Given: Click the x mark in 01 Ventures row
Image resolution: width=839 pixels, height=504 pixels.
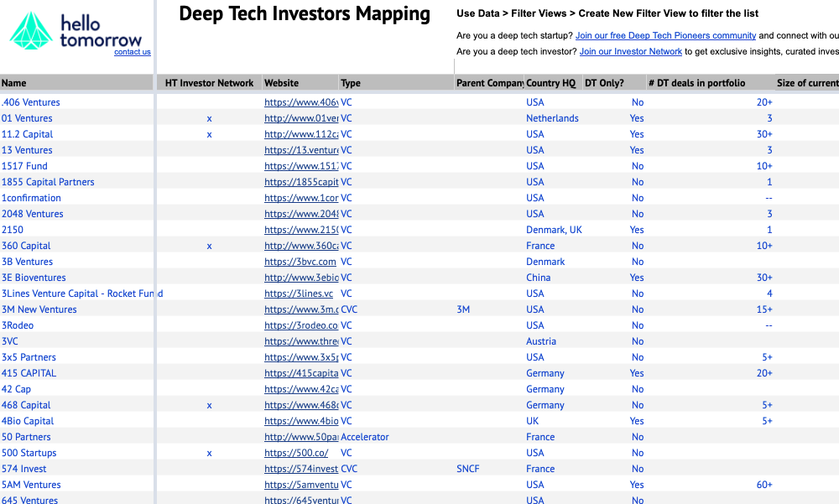Looking at the screenshot, I should (209, 119).
